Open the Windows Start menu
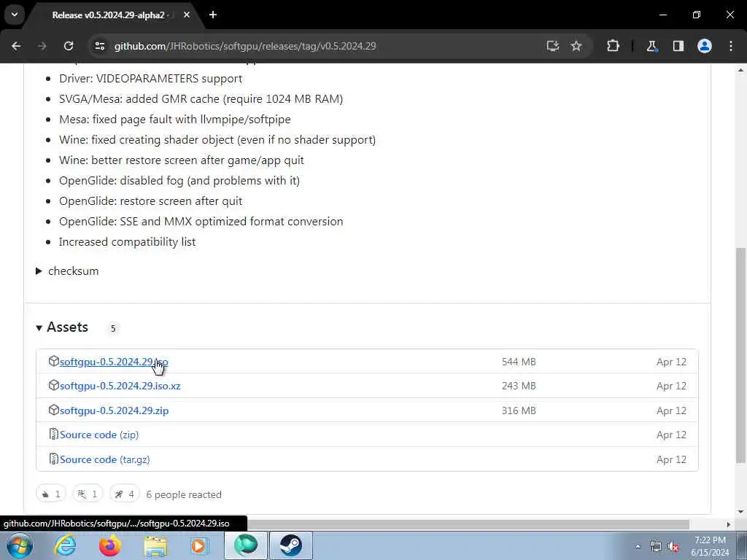 [x=20, y=545]
